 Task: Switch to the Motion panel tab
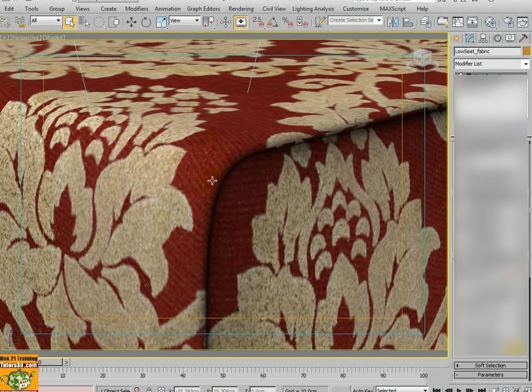497,38
